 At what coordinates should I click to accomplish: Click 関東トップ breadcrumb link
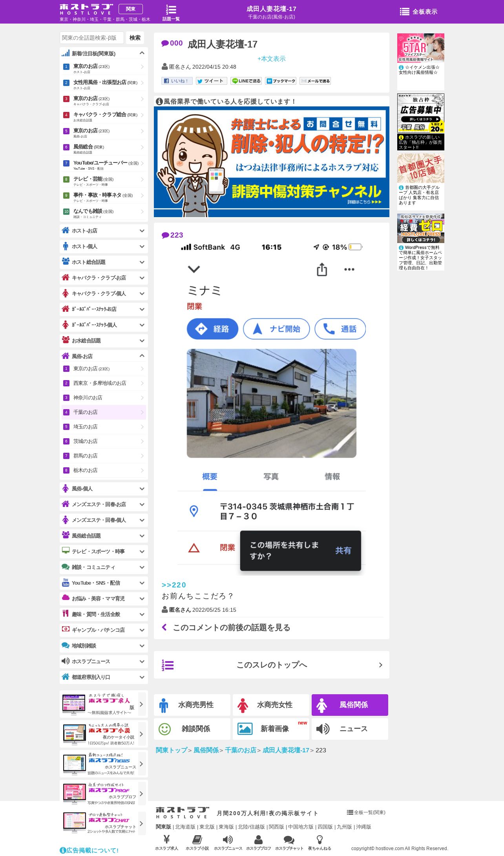click(x=171, y=750)
